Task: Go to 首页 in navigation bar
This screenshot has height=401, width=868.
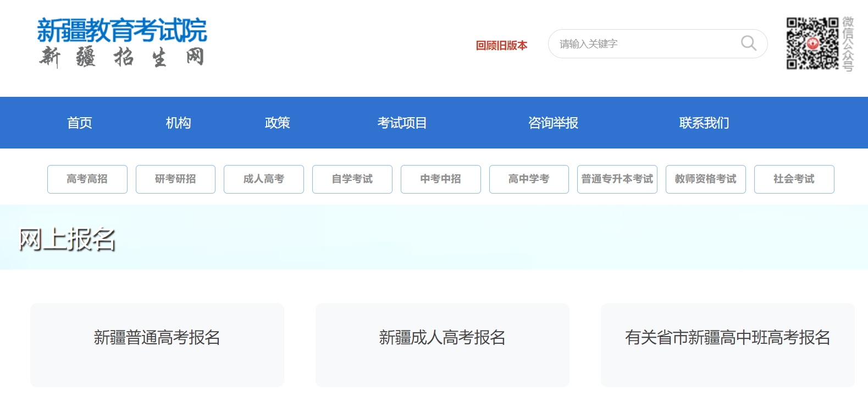Action: point(80,123)
